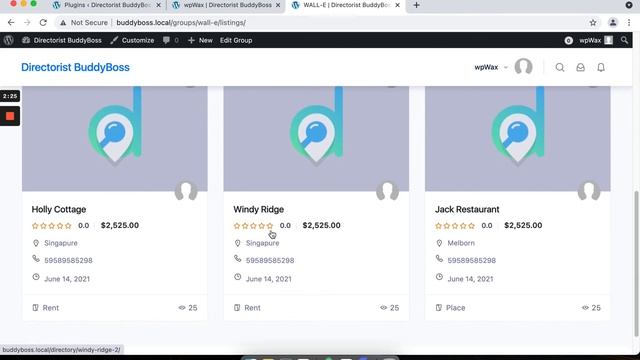Image resolution: width=640 pixels, height=360 pixels.
Task: Click author avatar on Holly Cottage card
Action: pyautogui.click(x=186, y=191)
